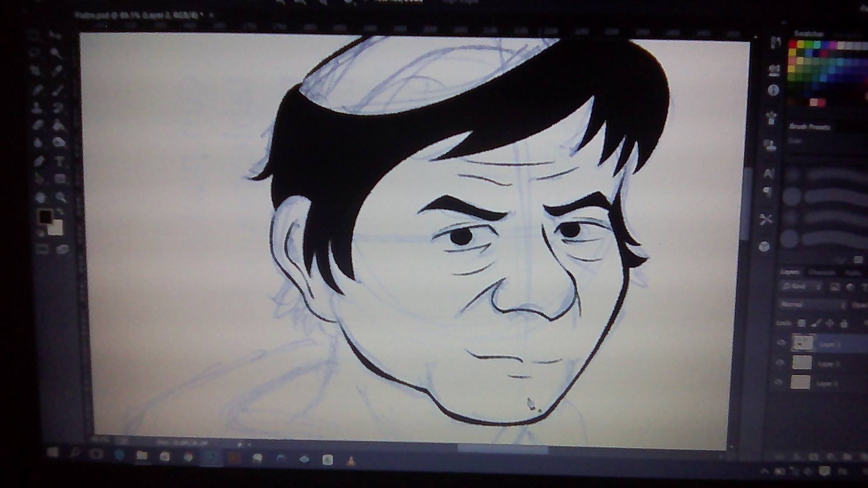Select the Rectangle shape tool
The height and width of the screenshot is (488, 868).
tap(59, 179)
